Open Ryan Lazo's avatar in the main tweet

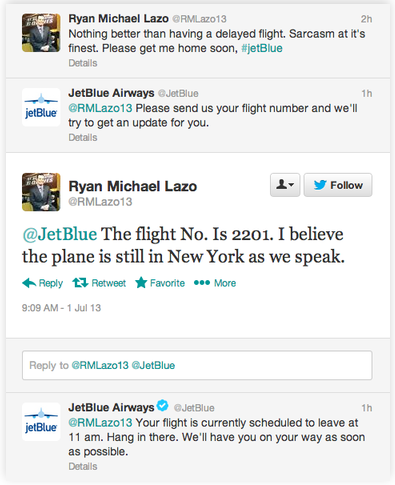41,192
